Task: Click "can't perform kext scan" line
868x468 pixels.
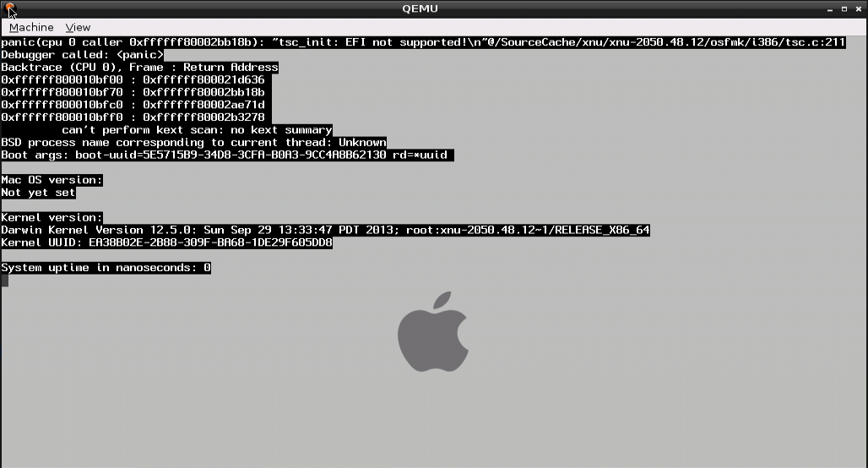Action: coord(197,130)
